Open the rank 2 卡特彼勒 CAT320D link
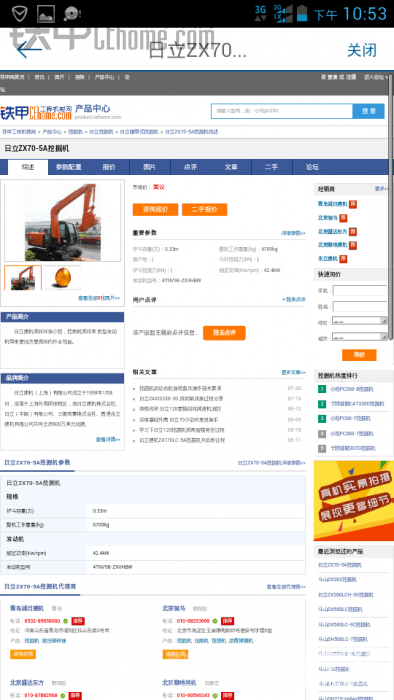The width and height of the screenshot is (394, 700). pyautogui.click(x=357, y=404)
